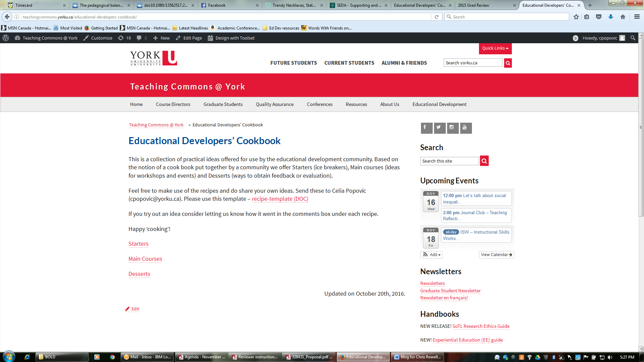The width and height of the screenshot is (644, 362).
Task: Click the View Calendar button
Action: click(x=496, y=255)
